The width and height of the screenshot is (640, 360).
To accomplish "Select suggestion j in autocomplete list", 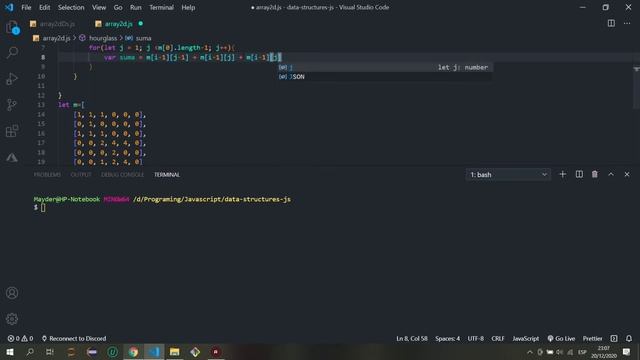I will [385, 67].
